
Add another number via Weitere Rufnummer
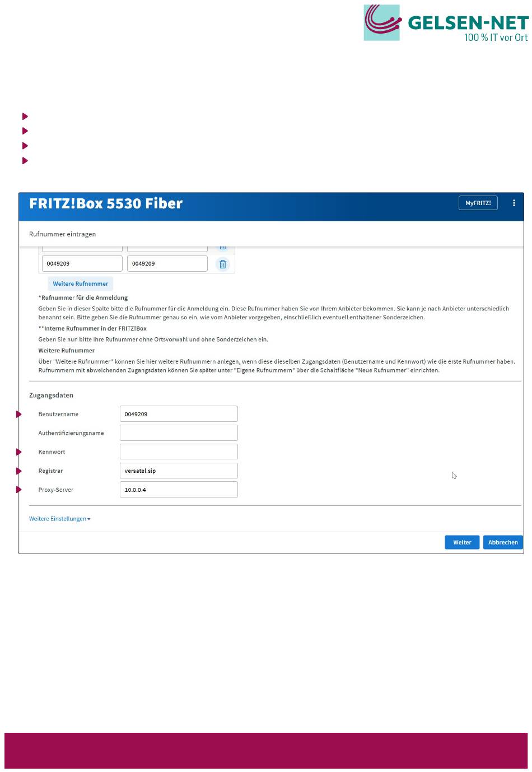tap(80, 283)
